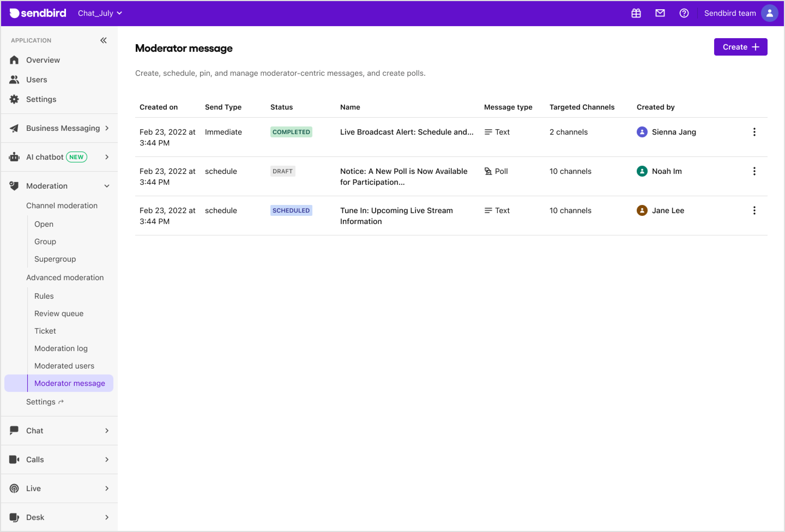Select Moderation log in the sidebar
785x532 pixels.
pos(61,348)
